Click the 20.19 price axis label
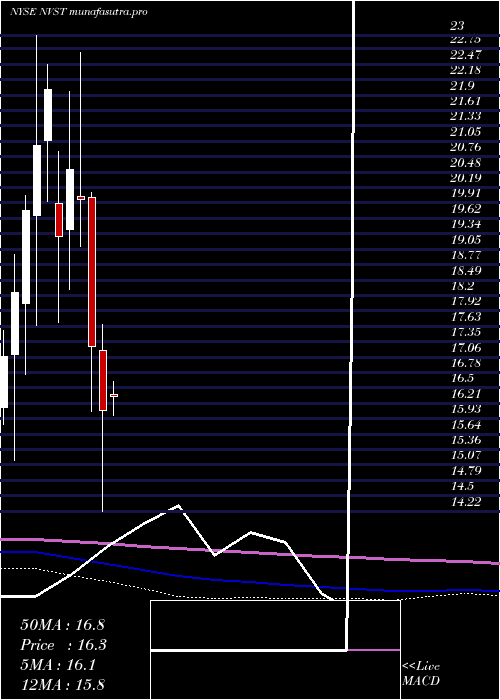The width and height of the screenshot is (500, 700). tap(466, 178)
